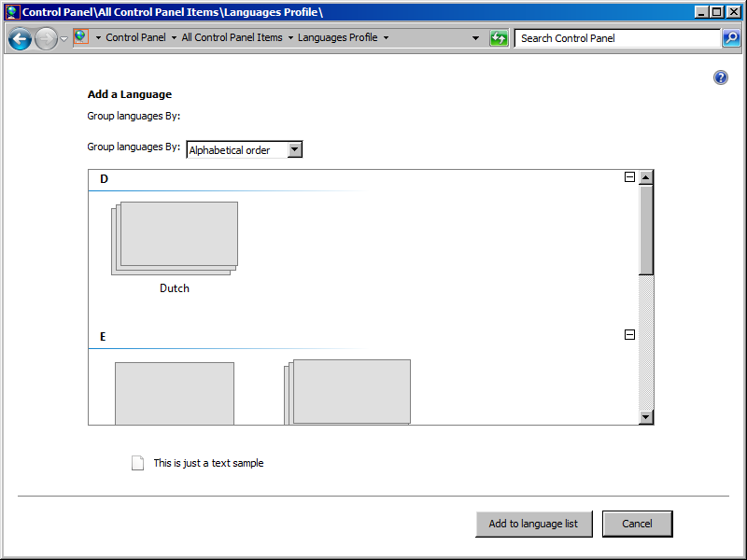Collapse the E language group
Image resolution: width=747 pixels, height=560 pixels.
point(630,333)
